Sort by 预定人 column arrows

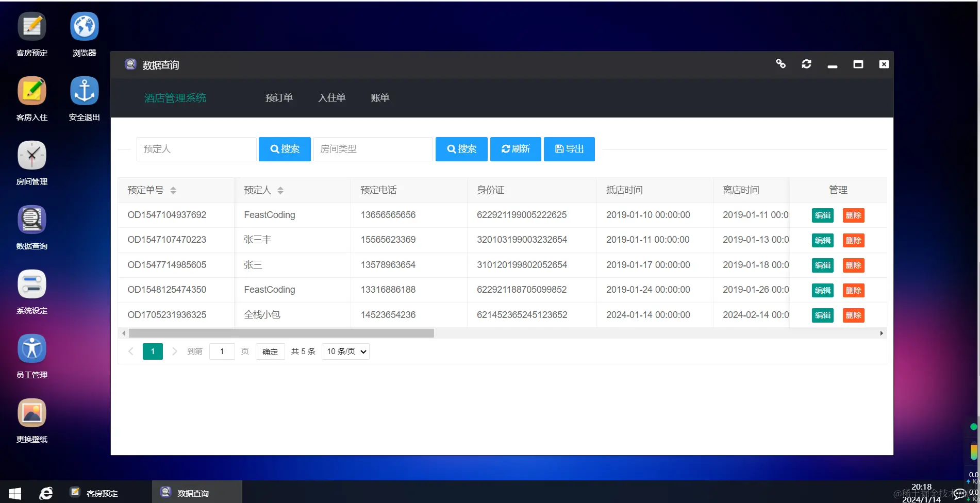coord(280,190)
